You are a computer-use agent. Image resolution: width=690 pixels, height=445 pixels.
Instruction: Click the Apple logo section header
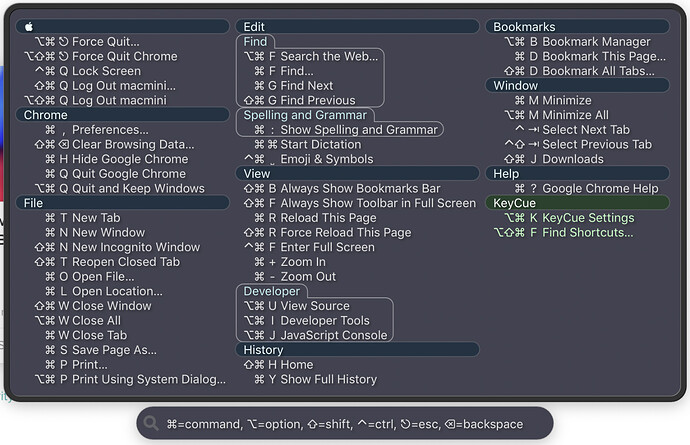click(122, 26)
